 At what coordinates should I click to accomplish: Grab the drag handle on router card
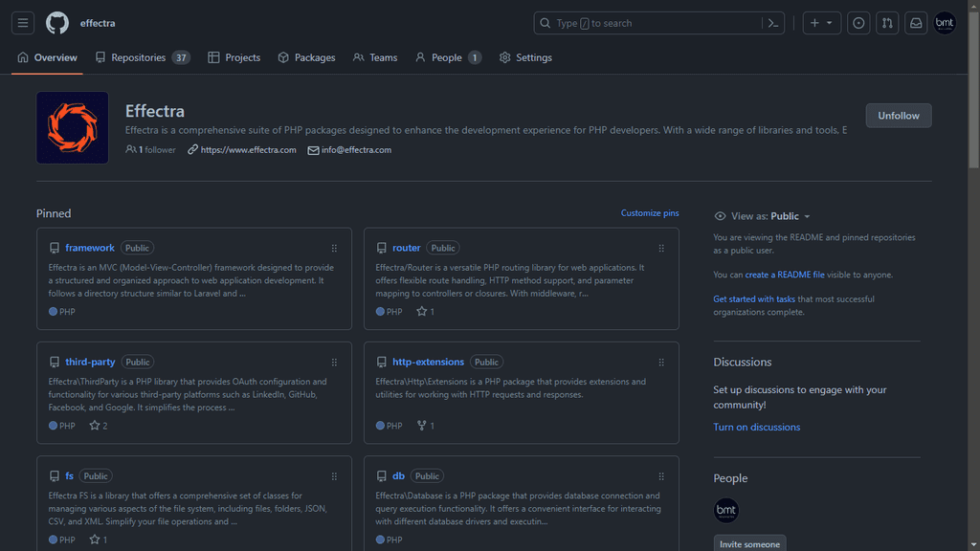click(661, 248)
